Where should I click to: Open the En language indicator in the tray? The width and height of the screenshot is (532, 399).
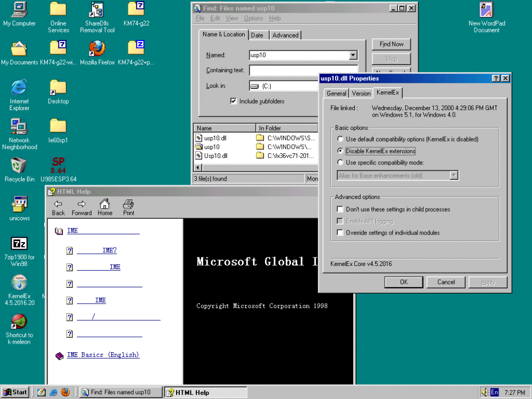[x=494, y=392]
